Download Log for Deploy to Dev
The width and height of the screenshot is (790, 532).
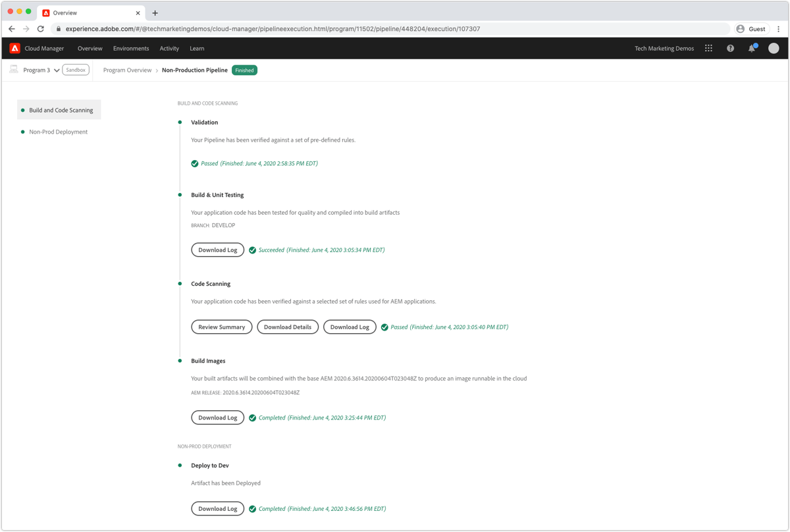[x=217, y=508]
